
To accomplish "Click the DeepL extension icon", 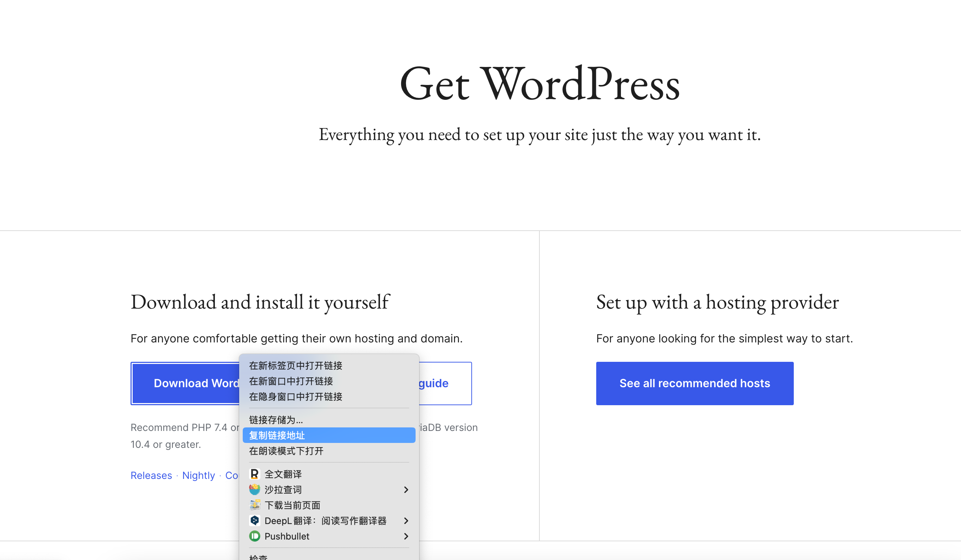I will (254, 521).
